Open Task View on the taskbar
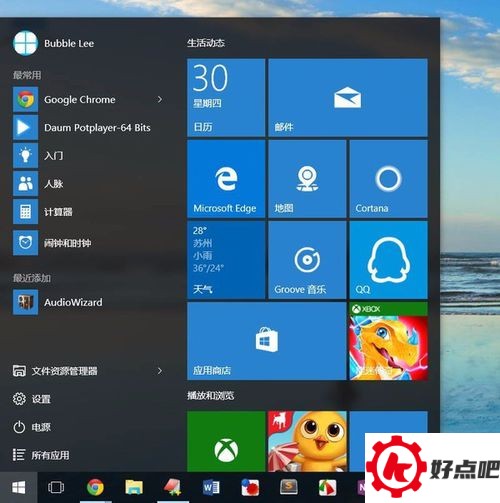 pyautogui.click(x=56, y=488)
